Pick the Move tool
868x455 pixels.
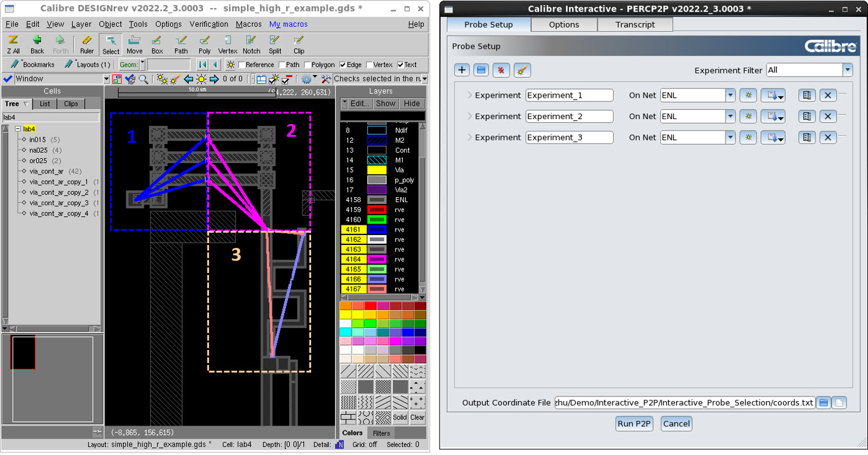(134, 44)
